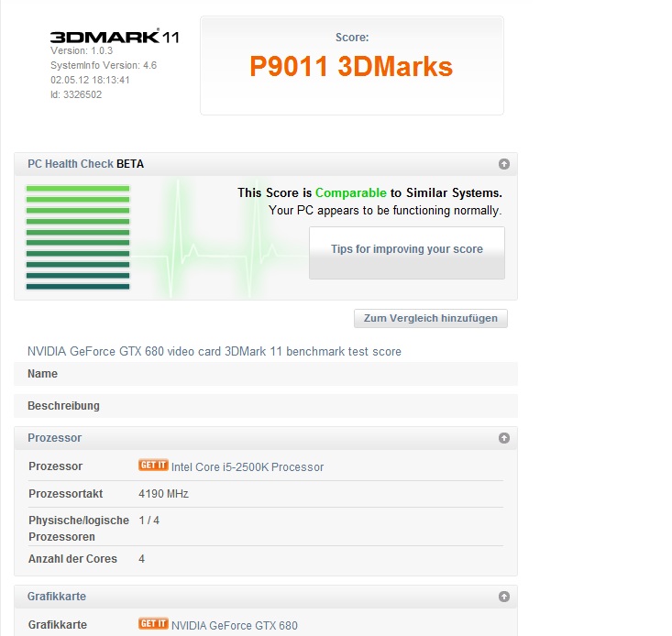Click the 02.05.12 18:13:41 timestamp

90,80
